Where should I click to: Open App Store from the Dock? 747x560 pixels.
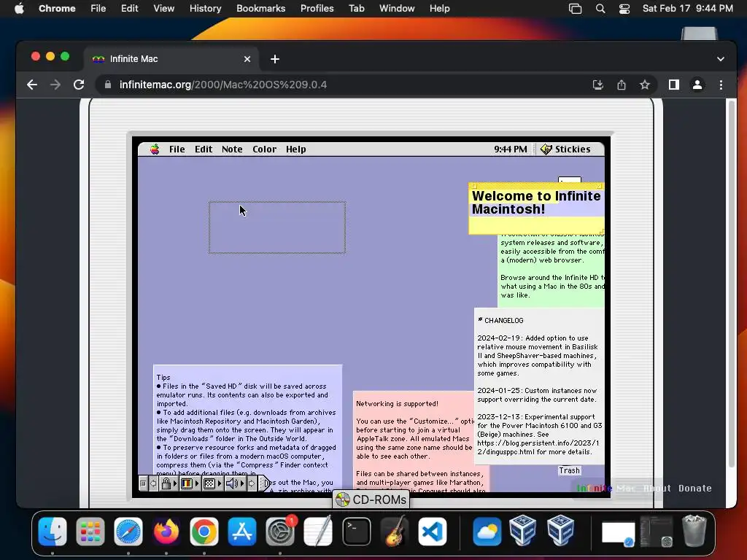(242, 531)
